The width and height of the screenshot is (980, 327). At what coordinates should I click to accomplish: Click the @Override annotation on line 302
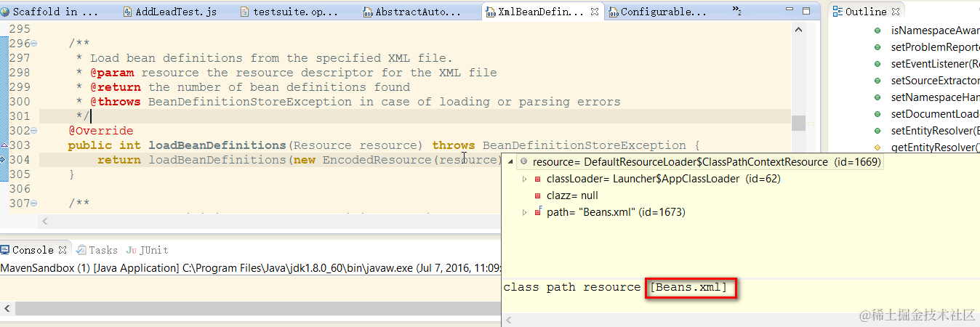100,131
